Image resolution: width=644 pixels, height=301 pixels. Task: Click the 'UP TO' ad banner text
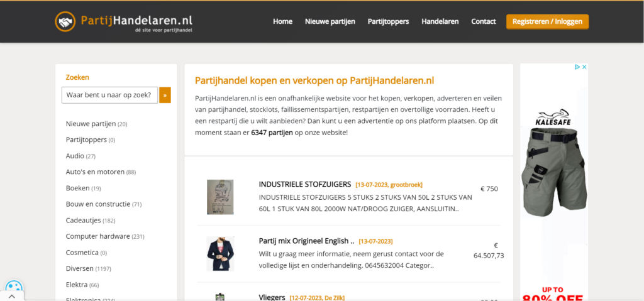552,290
